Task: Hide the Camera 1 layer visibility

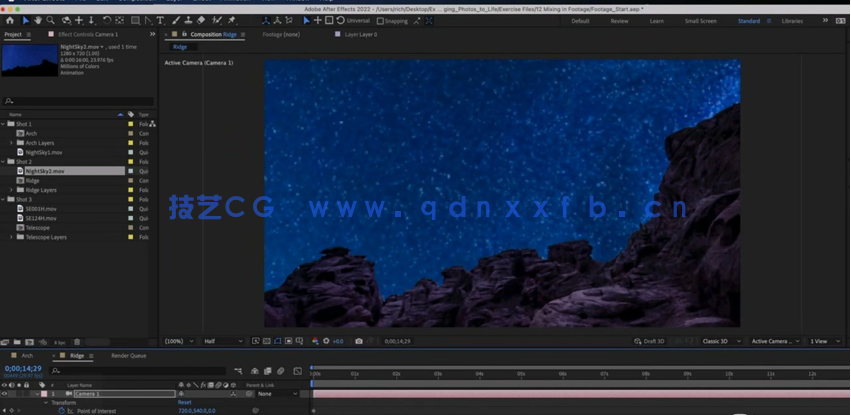Action: pos(4,394)
